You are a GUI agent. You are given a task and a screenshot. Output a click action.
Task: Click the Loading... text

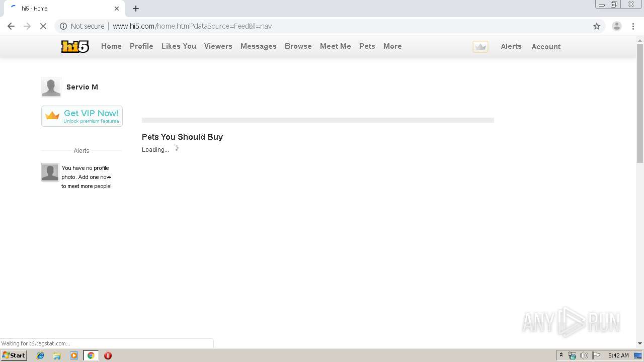click(x=155, y=150)
